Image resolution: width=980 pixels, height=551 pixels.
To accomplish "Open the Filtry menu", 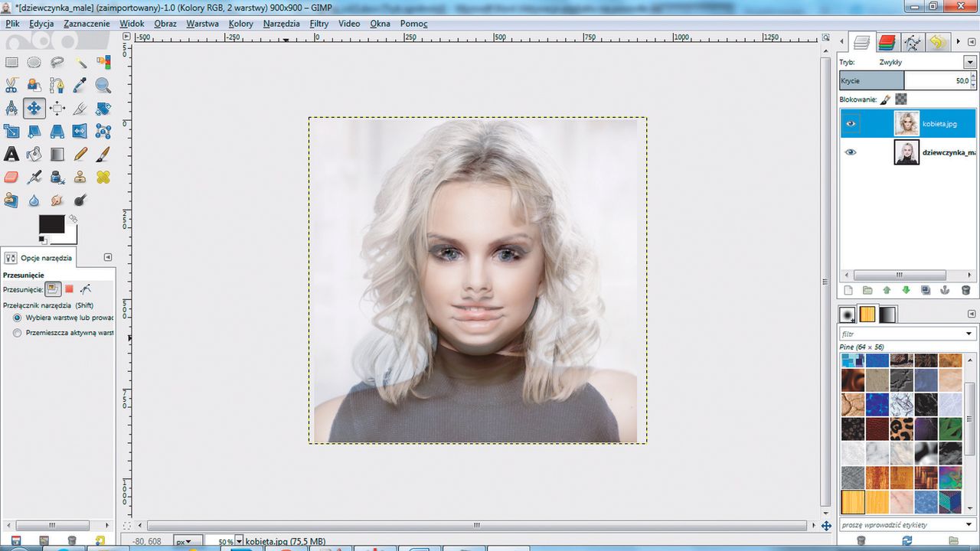I will click(x=319, y=24).
